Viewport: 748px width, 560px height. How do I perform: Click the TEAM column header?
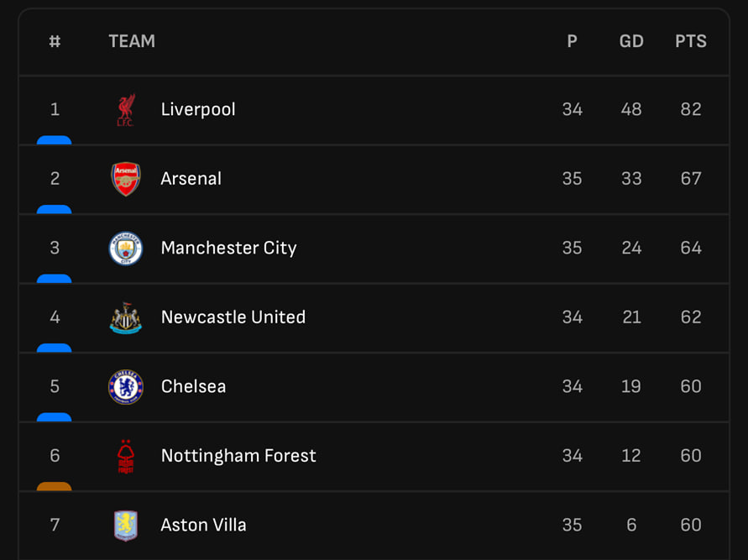pos(132,41)
